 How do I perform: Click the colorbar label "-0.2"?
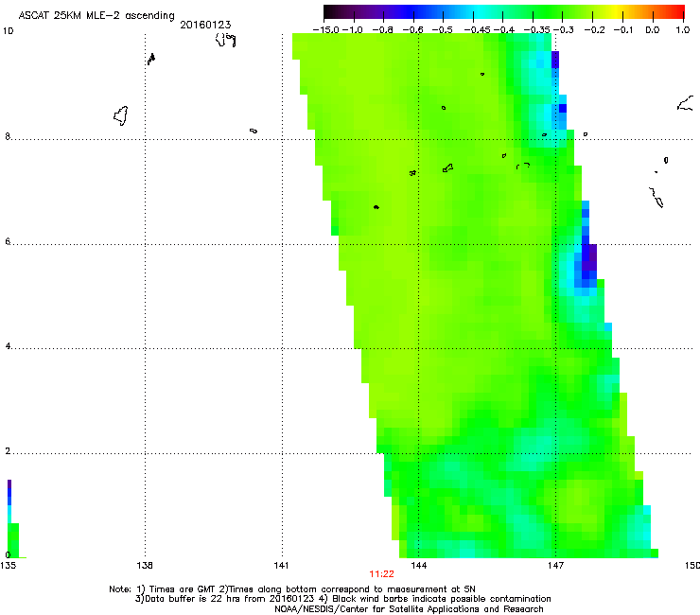click(x=594, y=30)
